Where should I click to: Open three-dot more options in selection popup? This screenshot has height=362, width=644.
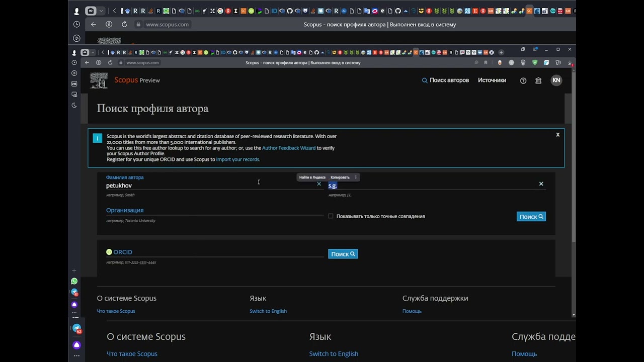[x=356, y=177]
